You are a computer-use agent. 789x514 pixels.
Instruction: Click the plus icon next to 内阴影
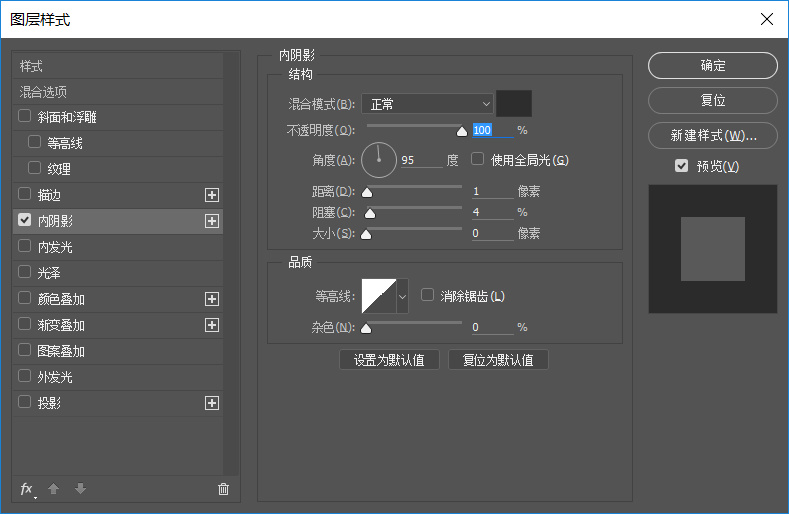[x=211, y=221]
